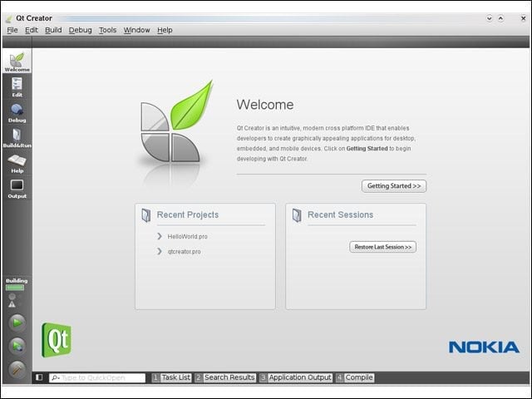
Task: Click the Recent Projects folder icon
Action: [x=146, y=215]
